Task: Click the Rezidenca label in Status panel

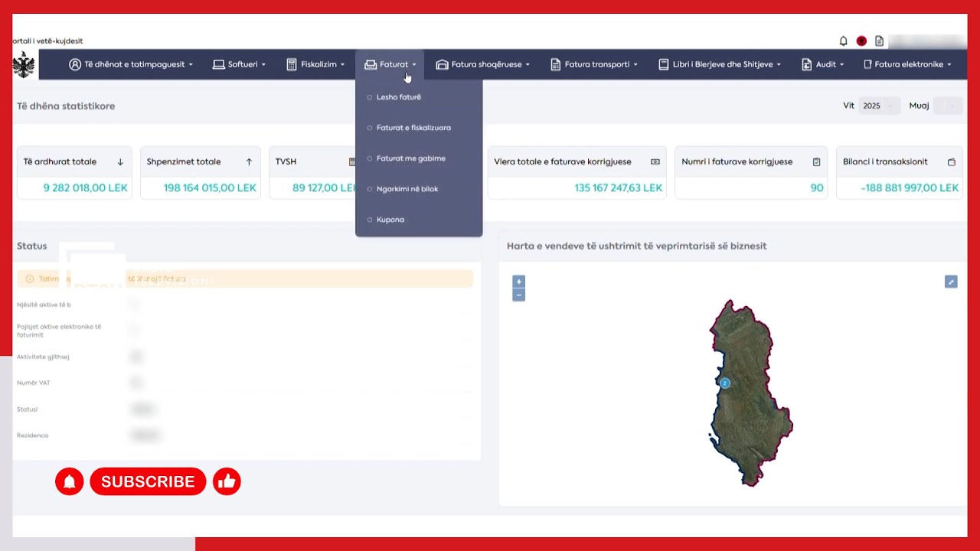Action: (33, 435)
